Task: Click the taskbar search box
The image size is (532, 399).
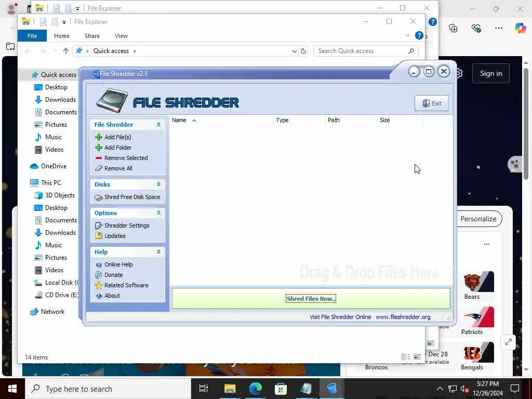Action: pos(108,389)
